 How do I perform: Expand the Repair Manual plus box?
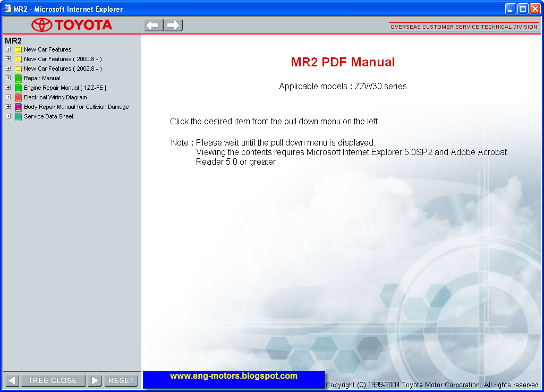(8, 78)
